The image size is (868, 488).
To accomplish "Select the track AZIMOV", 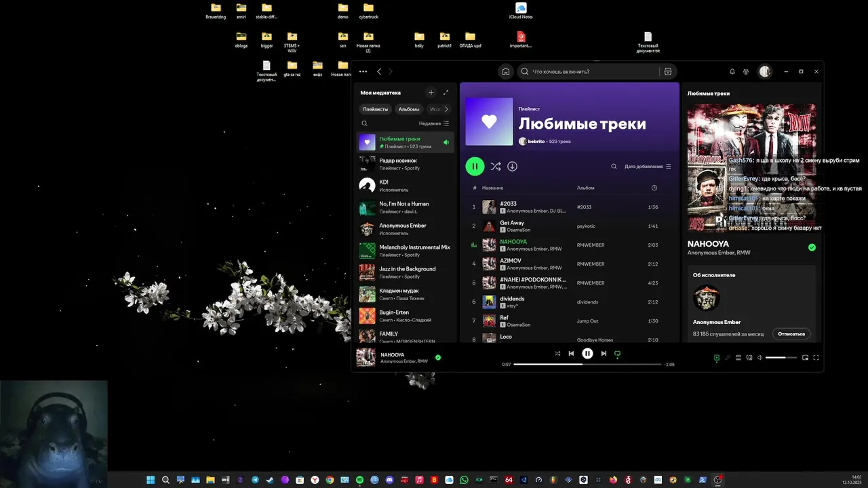I will pos(569,264).
